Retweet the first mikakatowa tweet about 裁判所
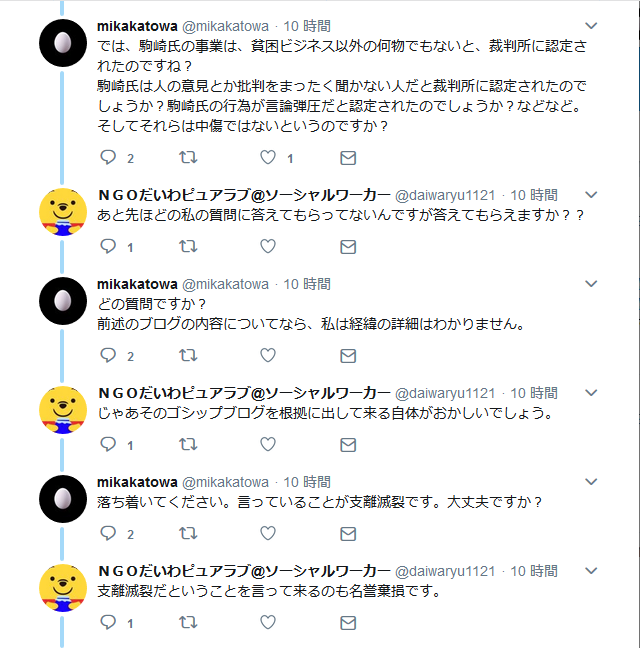Screen dimensions: 640x648 click(187, 158)
